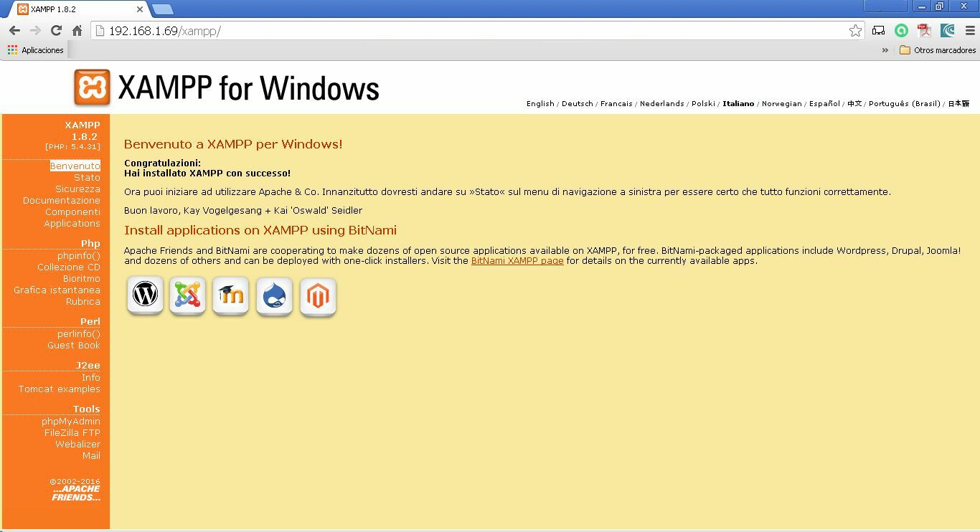980x532 pixels.
Task: Bookmark this page with the star icon
Action: coord(855,31)
